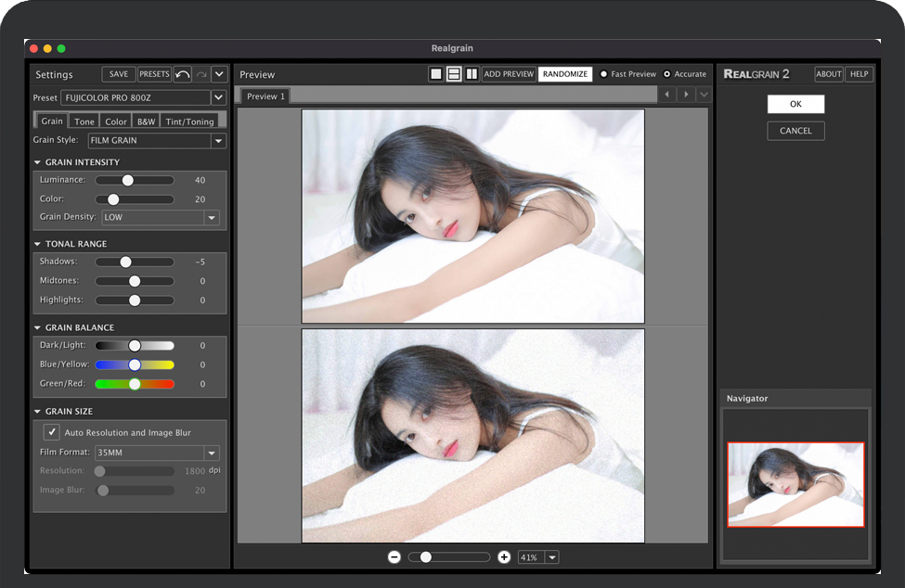Image resolution: width=905 pixels, height=588 pixels.
Task: Click the redo arrow in Settings
Action: click(x=201, y=74)
